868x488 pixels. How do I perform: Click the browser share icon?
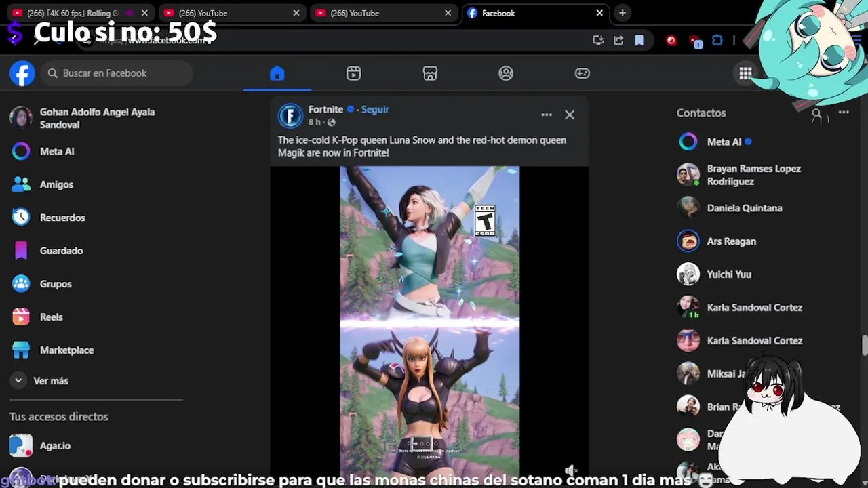(x=618, y=41)
